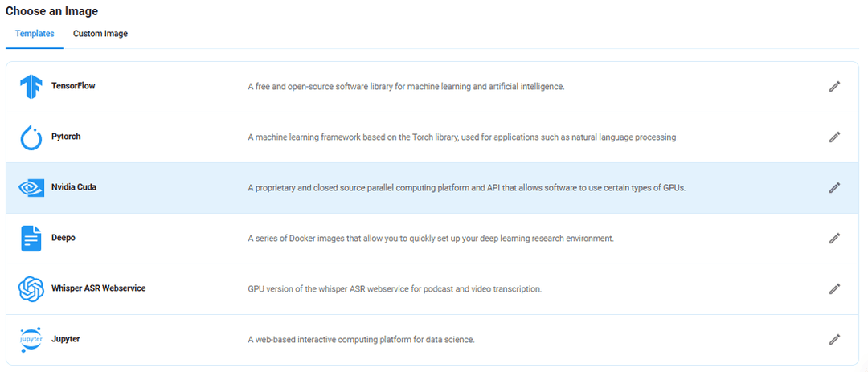Choose the Pytorch template name
The image size is (868, 372).
(66, 137)
